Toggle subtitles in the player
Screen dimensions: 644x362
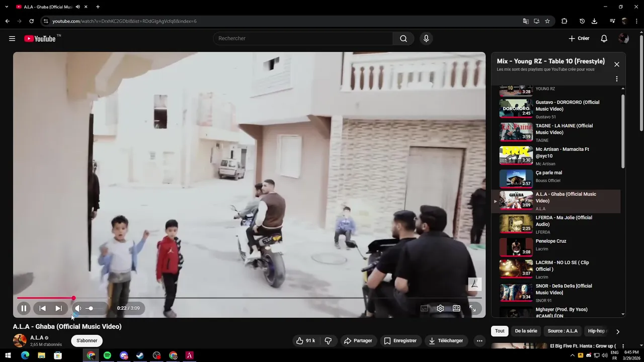coord(424,308)
